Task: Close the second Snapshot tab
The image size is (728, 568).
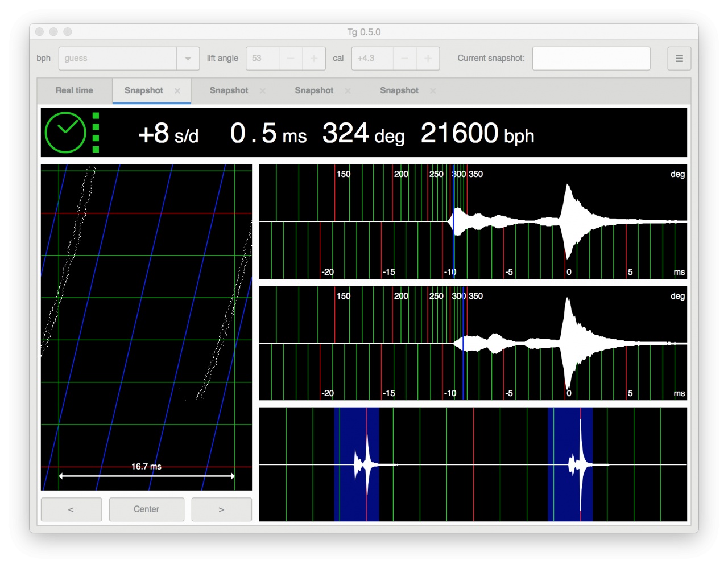Action: tap(263, 91)
